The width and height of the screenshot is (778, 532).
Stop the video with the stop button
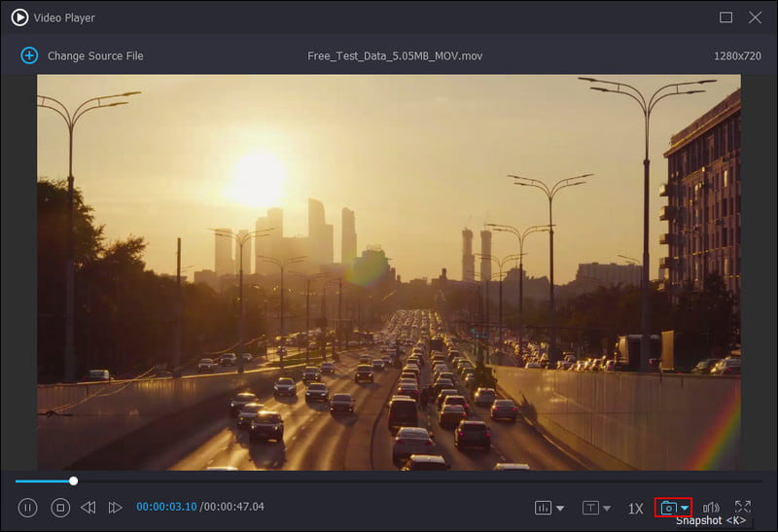point(60,507)
